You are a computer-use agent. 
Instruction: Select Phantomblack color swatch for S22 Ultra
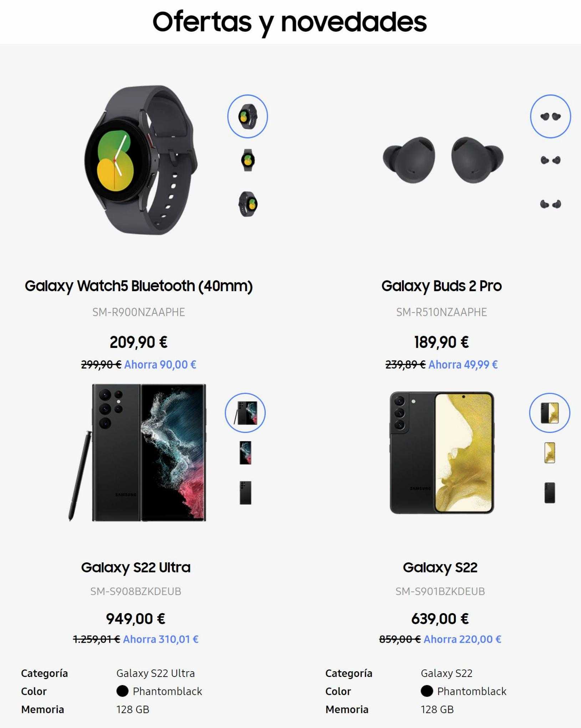pyautogui.click(x=122, y=691)
